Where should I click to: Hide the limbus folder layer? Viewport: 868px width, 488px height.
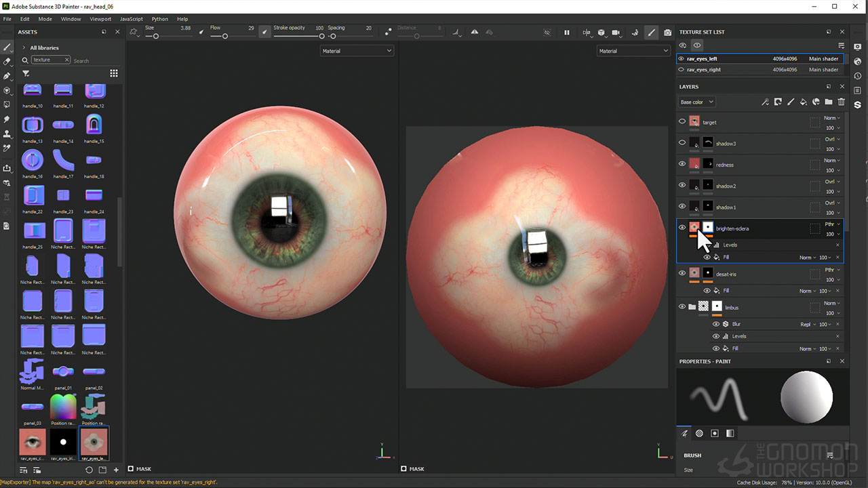tap(682, 307)
